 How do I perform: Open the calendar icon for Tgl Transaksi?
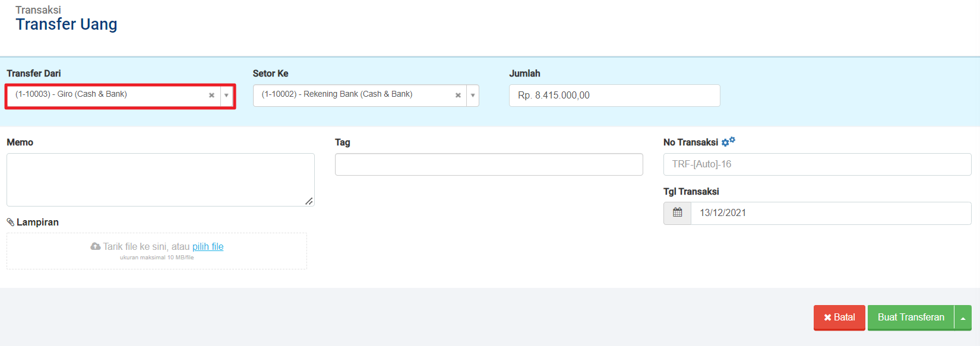point(677,213)
